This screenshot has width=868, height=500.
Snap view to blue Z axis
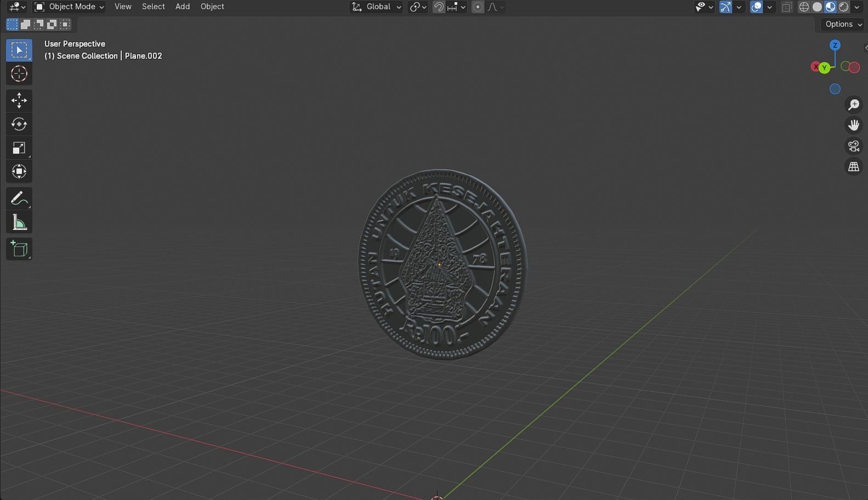point(835,46)
